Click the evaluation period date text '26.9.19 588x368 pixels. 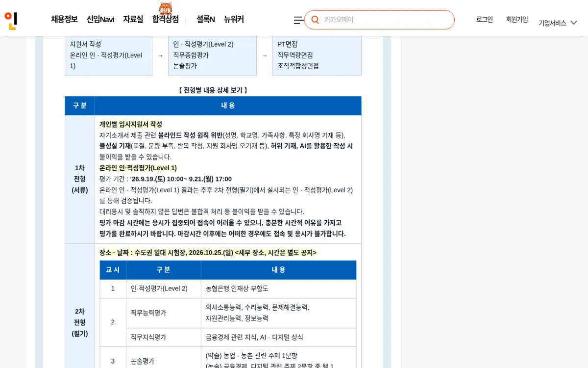[x=181, y=179]
